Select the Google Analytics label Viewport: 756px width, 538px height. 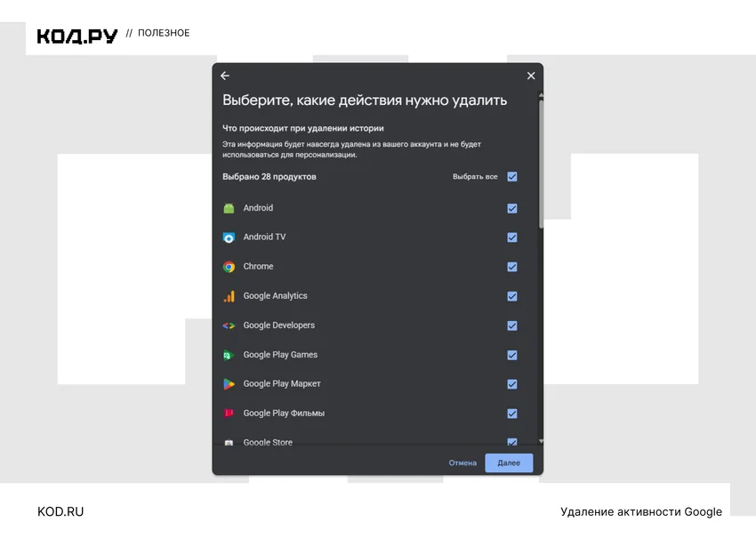point(275,295)
